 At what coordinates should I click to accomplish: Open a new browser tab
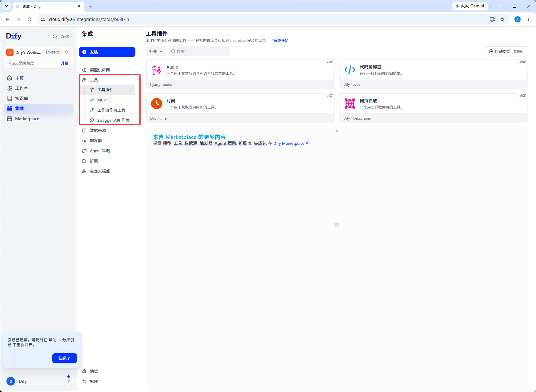[x=90, y=6]
